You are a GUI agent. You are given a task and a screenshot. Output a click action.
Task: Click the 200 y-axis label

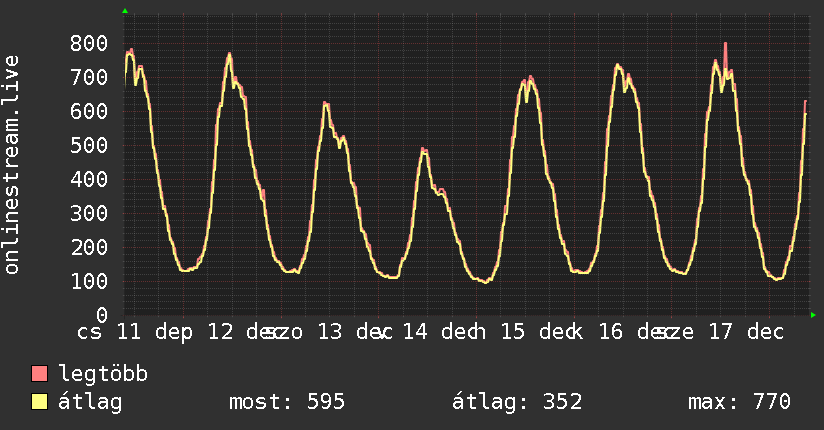pos(89,247)
